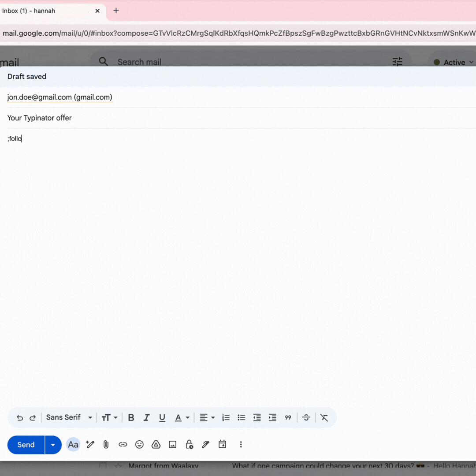Send the email
476x476 pixels.
point(26,445)
